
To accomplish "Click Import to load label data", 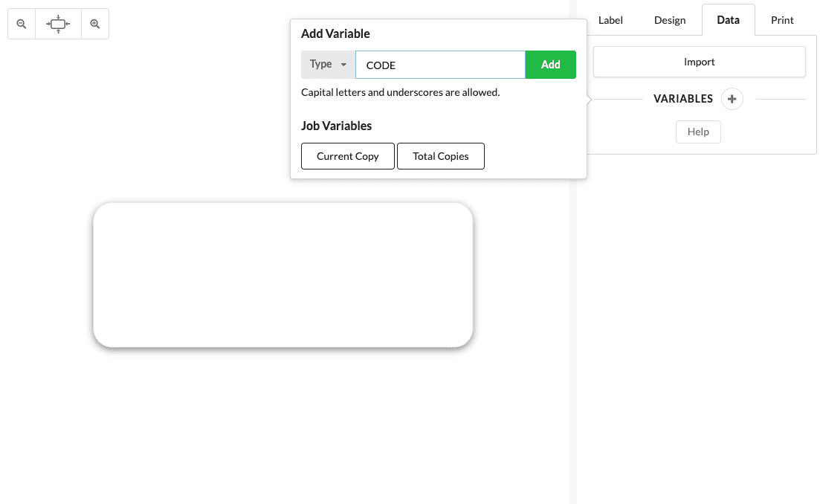I will click(699, 62).
